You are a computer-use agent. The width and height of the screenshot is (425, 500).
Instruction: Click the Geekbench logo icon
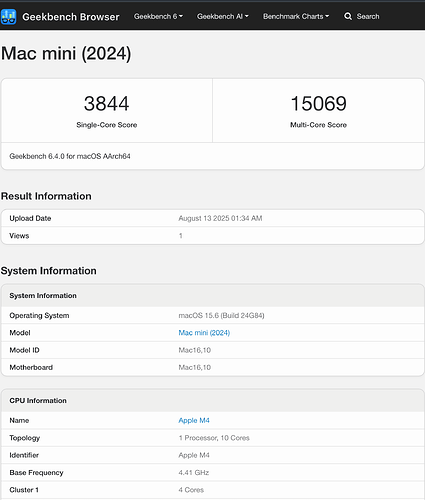point(8,17)
